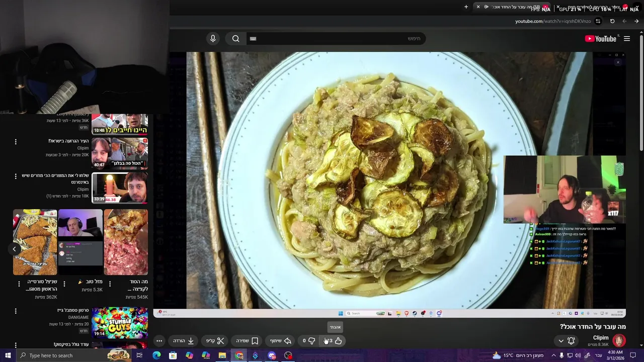The width and height of the screenshot is (644, 362).
Task: Close the active YouTube tab
Action: click(x=478, y=7)
